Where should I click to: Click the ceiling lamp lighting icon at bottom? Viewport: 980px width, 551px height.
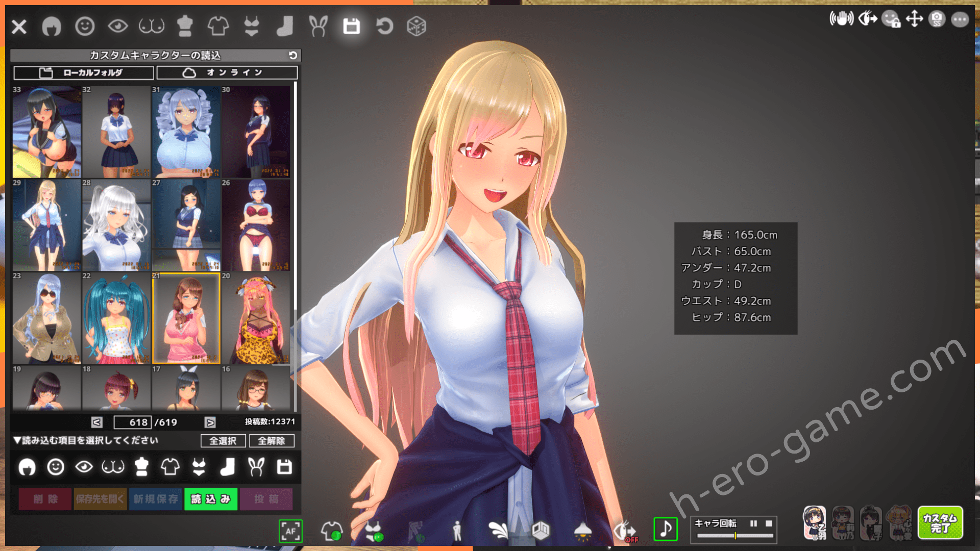click(582, 531)
